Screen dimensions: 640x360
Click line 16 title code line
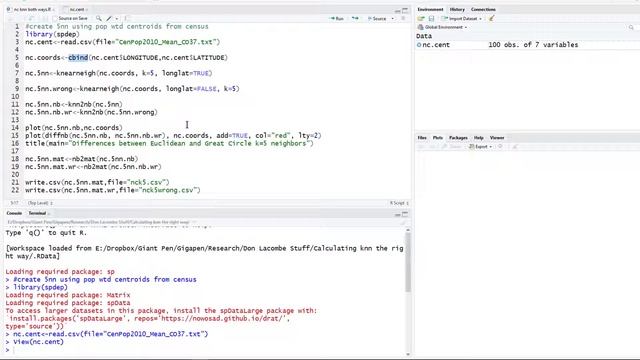[x=169, y=144]
